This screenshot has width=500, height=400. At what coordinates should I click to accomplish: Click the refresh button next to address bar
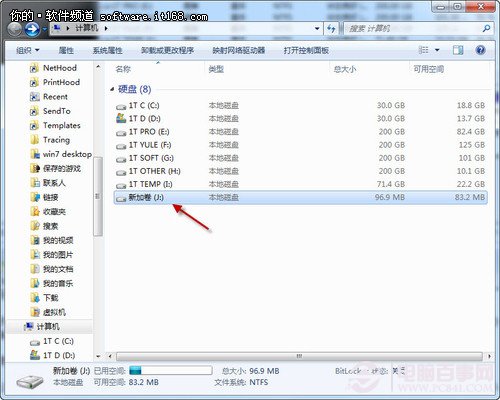(x=331, y=29)
